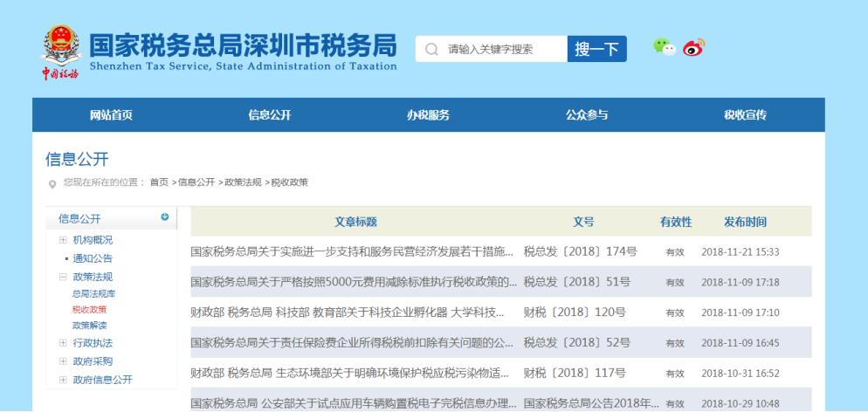
Task: Click document number 税总发〔2018〕51号
Action: point(577,281)
